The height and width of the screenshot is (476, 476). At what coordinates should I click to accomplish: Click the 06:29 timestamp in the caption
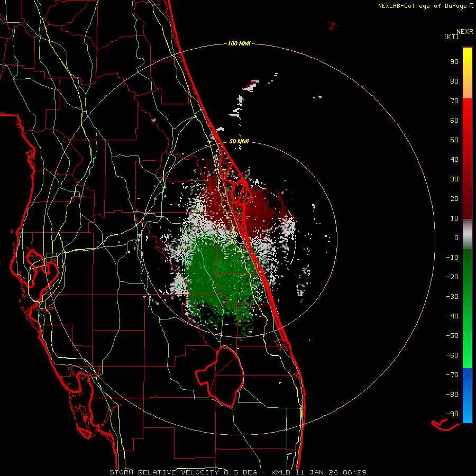[x=354, y=472]
